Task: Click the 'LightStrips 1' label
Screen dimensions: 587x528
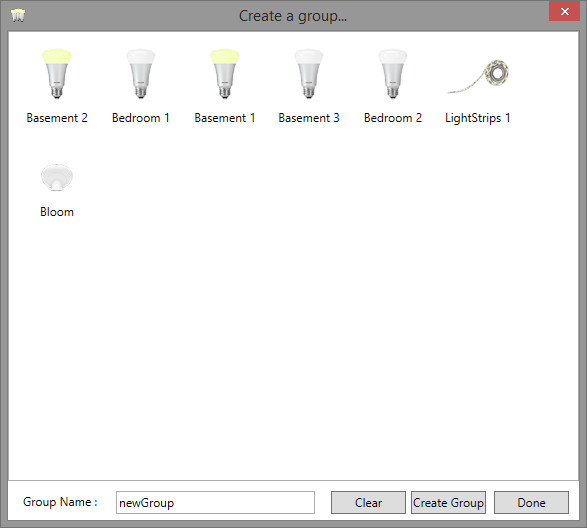Action: (477, 118)
